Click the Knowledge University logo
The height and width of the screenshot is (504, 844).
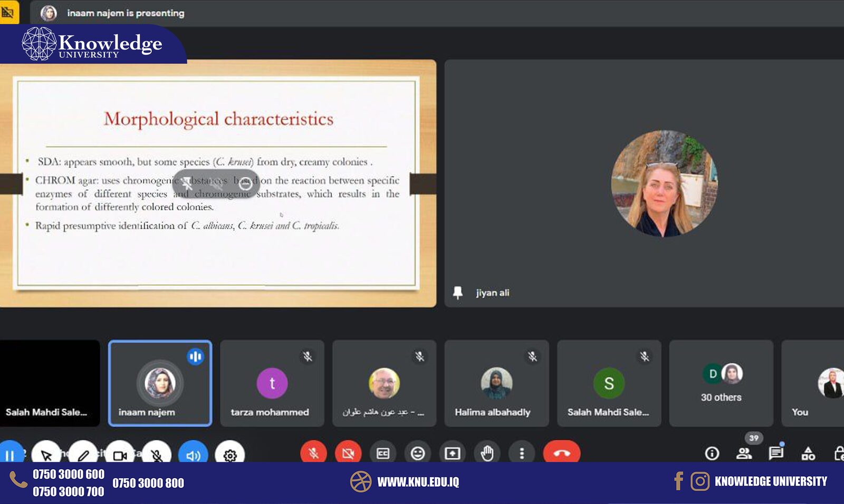point(92,44)
